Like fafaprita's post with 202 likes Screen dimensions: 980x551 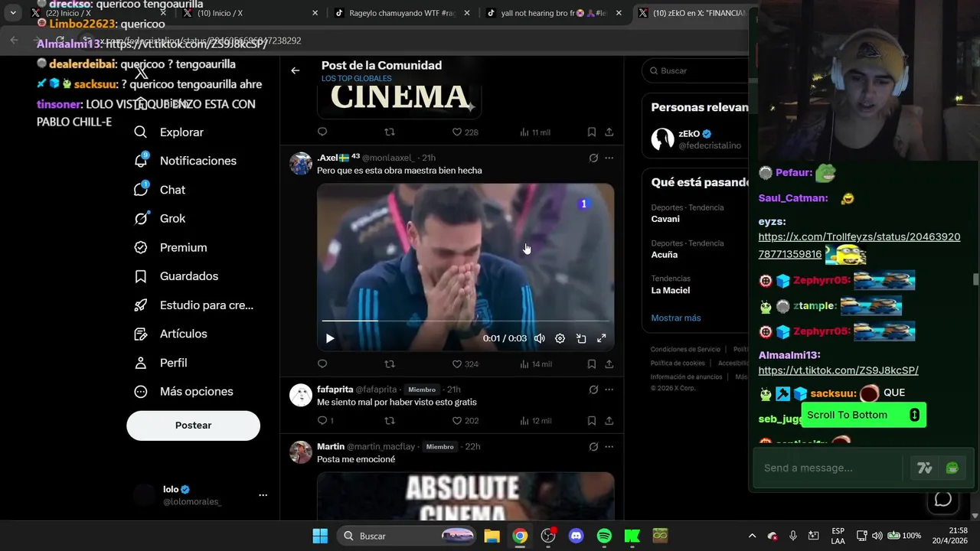pyautogui.click(x=465, y=421)
